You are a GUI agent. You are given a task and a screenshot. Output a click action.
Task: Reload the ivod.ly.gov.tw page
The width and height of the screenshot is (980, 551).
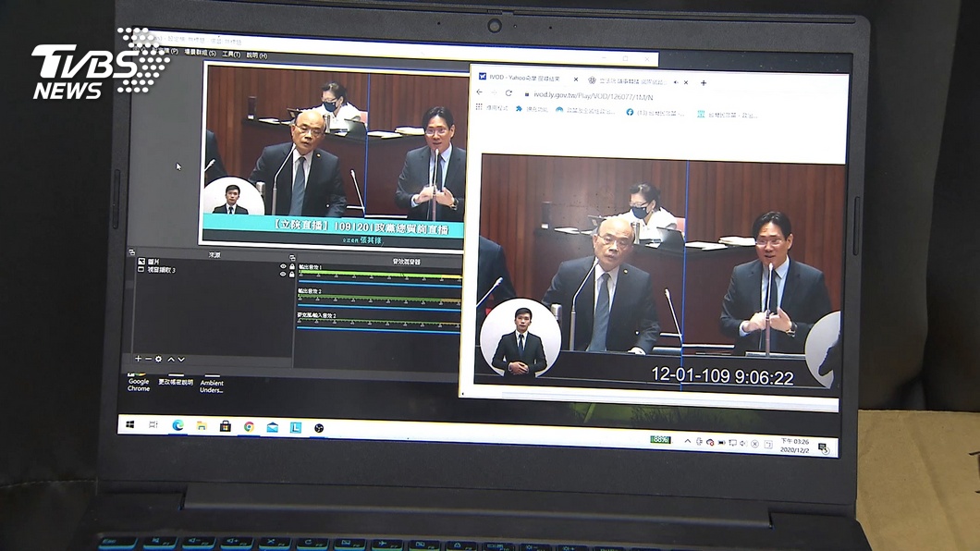coord(508,94)
